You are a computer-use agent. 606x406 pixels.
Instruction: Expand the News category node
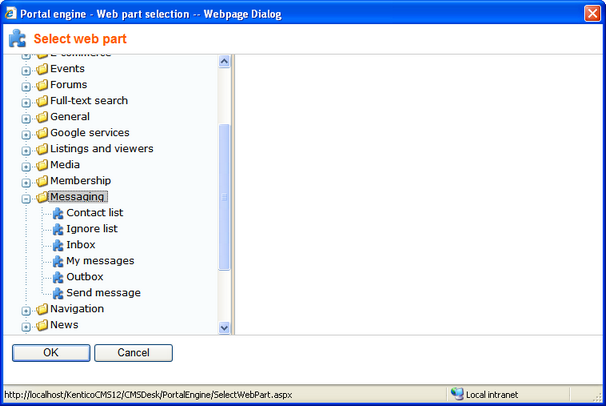[26, 327]
